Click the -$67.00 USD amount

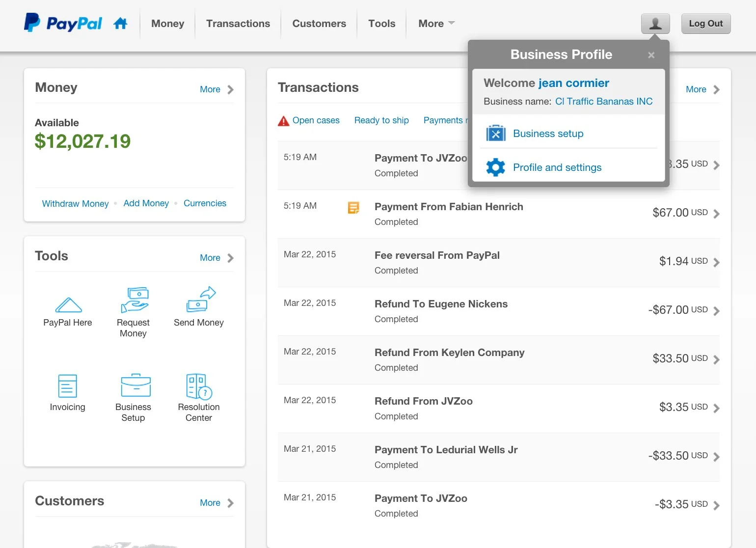678,310
